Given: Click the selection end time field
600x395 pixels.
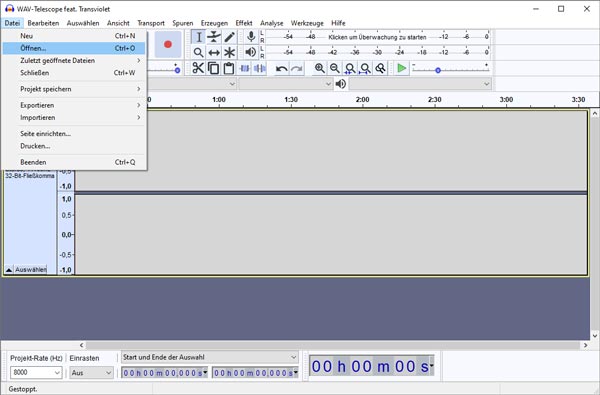Looking at the screenshot, I should click(255, 372).
